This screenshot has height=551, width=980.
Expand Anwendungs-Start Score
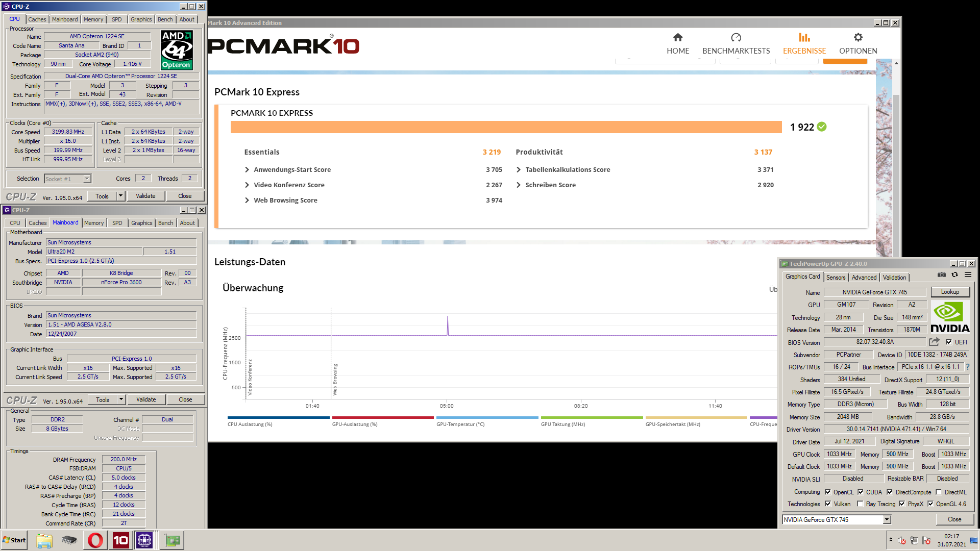[x=247, y=169]
